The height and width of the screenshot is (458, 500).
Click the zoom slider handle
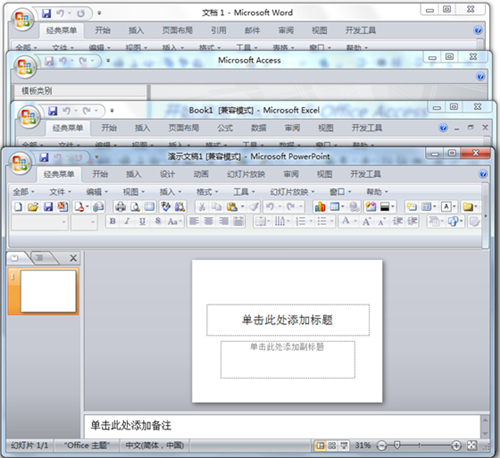pos(397,445)
